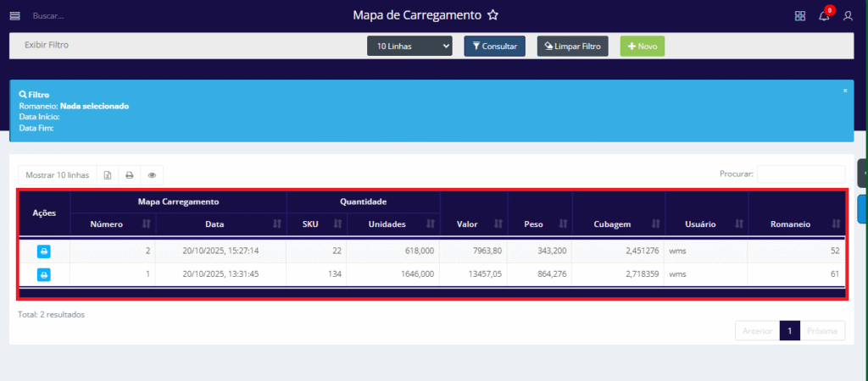Image resolution: width=868 pixels, height=381 pixels.
Task: Click the green Novo button
Action: [643, 47]
